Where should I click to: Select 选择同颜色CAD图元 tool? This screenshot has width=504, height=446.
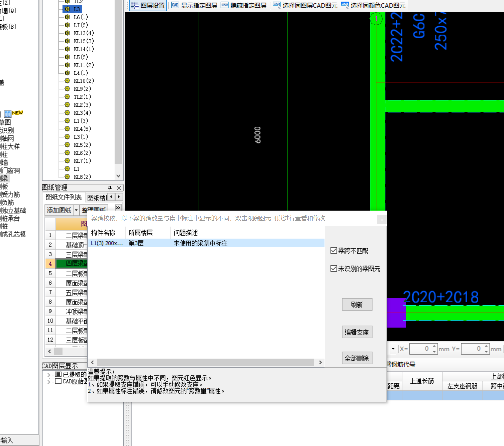pos(345,5)
